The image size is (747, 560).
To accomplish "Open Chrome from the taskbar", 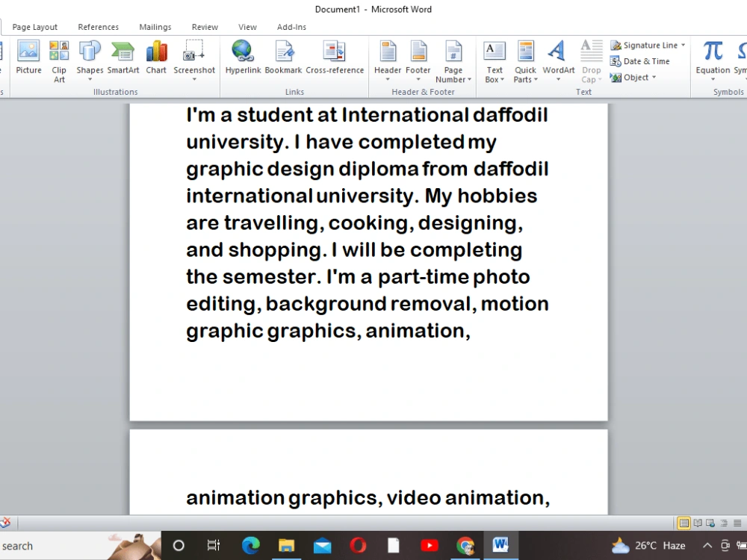I will coord(465,545).
